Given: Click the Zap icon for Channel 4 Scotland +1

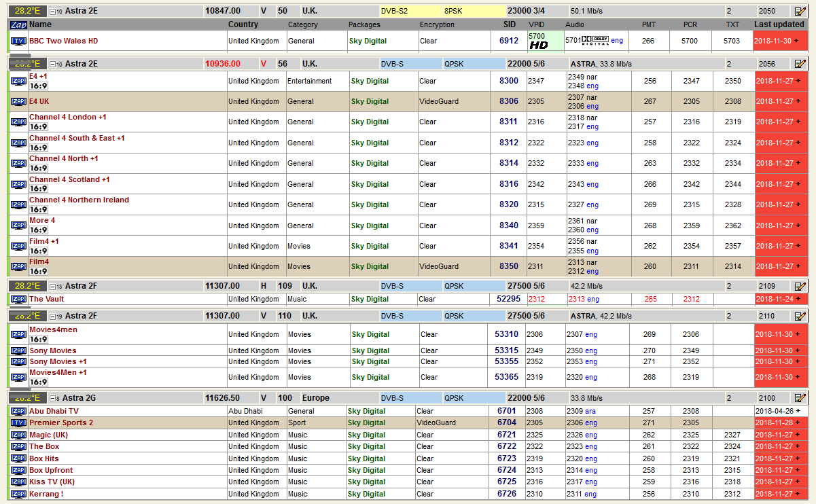Looking at the screenshot, I should [x=18, y=184].
